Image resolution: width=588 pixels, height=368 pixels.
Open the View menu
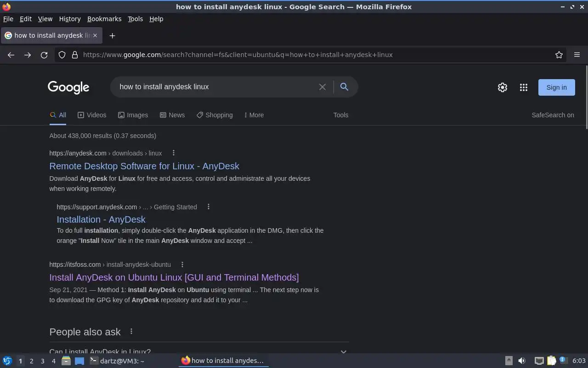tap(45, 19)
